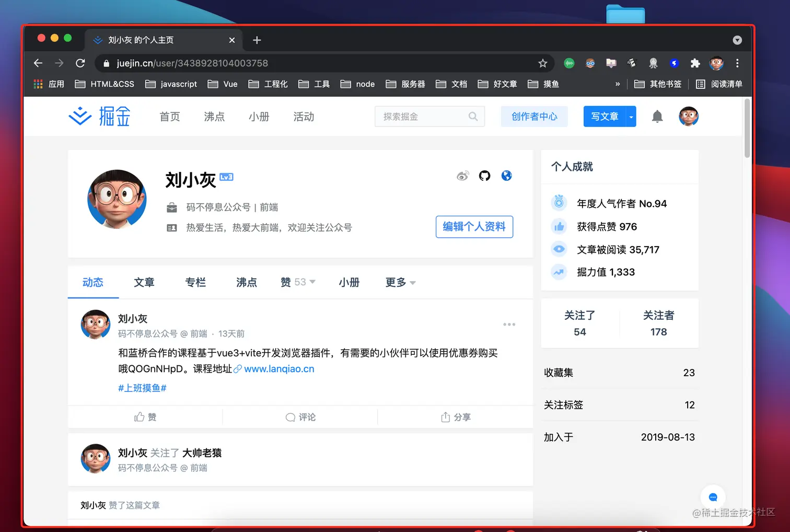Expand the 更多 dropdown tab
Screen dimensions: 790x532
pos(400,282)
